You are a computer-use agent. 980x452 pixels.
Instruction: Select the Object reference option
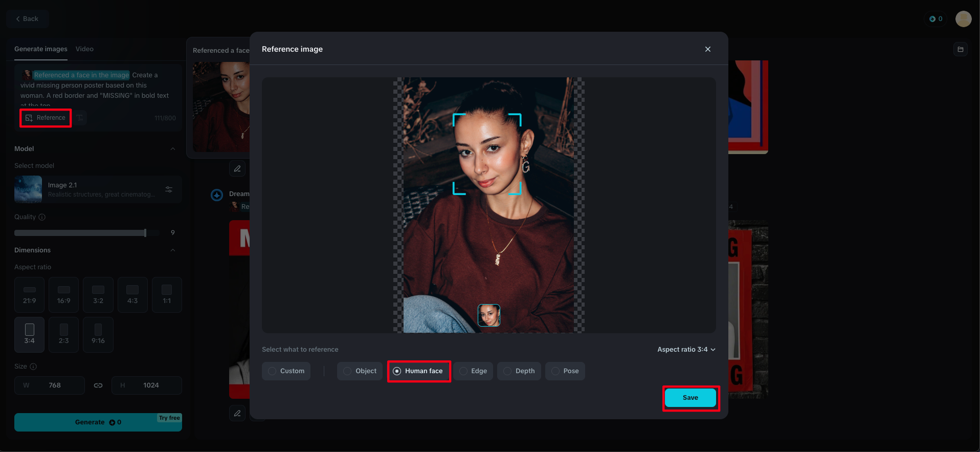[360, 371]
